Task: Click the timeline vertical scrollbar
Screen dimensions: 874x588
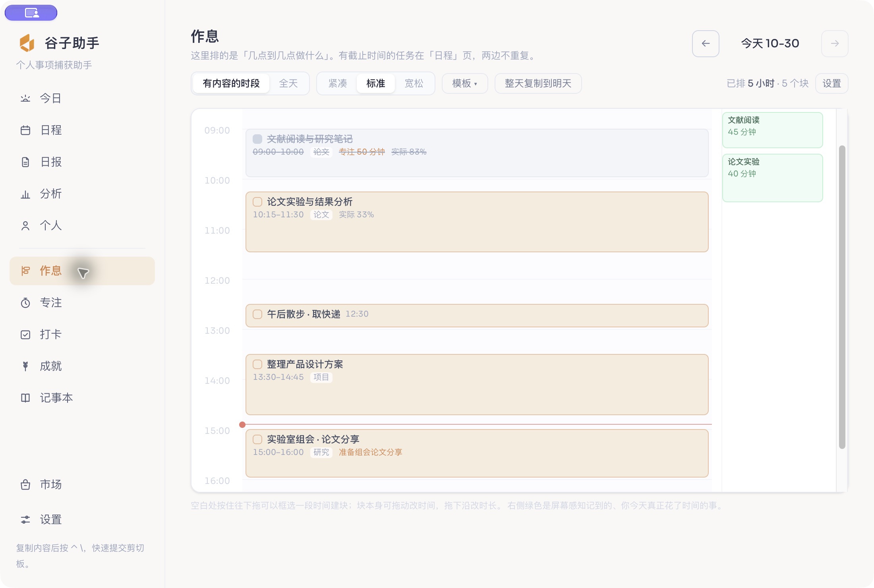Action: [842, 297]
